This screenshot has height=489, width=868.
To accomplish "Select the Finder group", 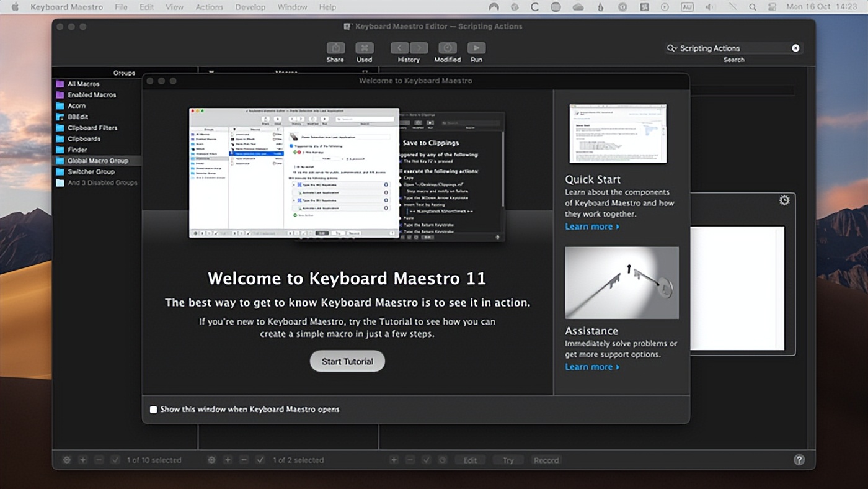I will (x=97, y=150).
